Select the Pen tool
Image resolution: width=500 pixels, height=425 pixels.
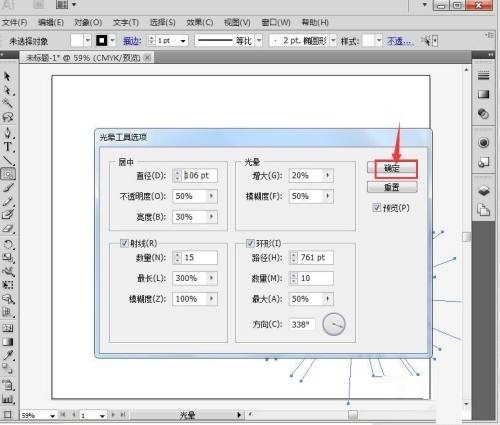7,133
